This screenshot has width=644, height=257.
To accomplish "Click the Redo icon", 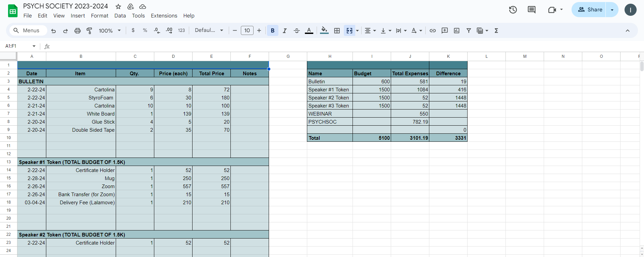I will point(65,31).
